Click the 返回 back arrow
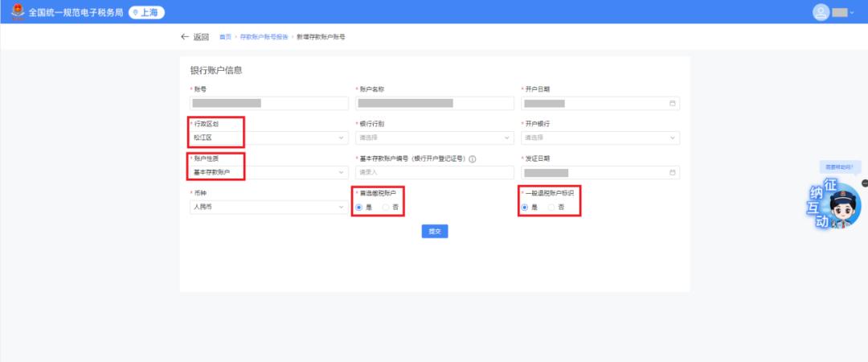This screenshot has height=362, width=868. coord(186,37)
